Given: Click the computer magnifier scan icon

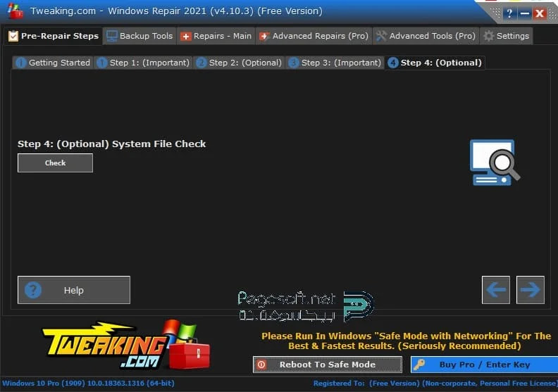Looking at the screenshot, I should click(495, 163).
